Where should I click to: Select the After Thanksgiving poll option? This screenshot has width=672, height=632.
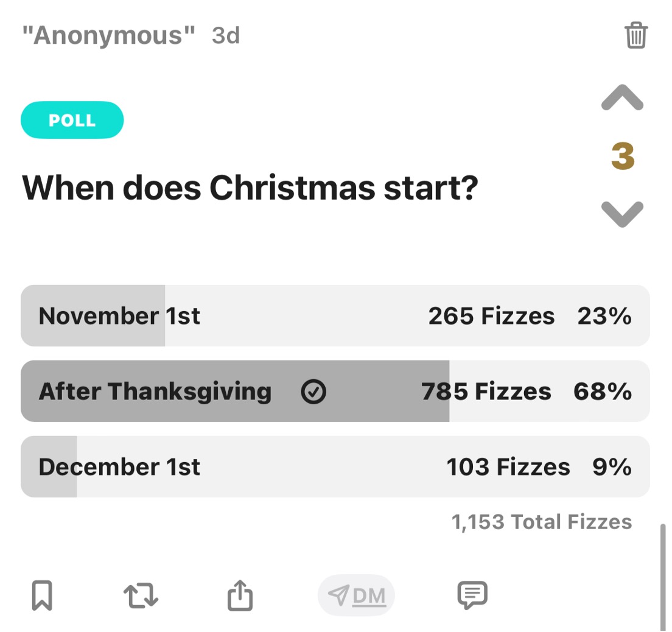tap(335, 391)
